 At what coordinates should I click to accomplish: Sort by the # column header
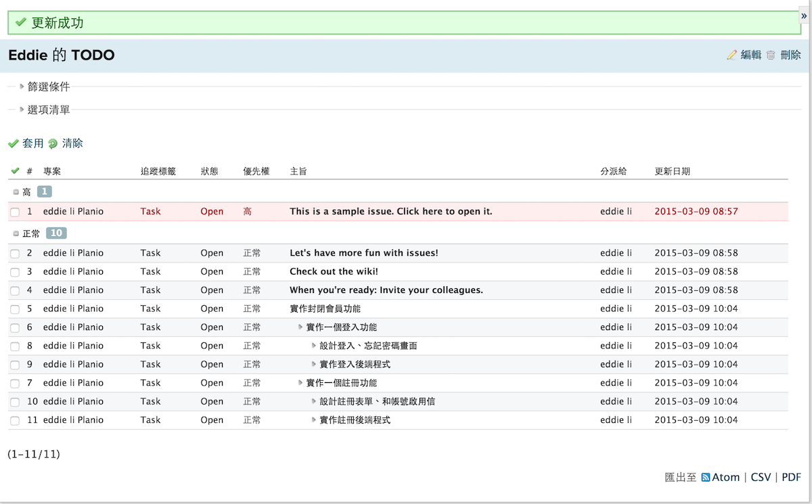click(x=30, y=171)
